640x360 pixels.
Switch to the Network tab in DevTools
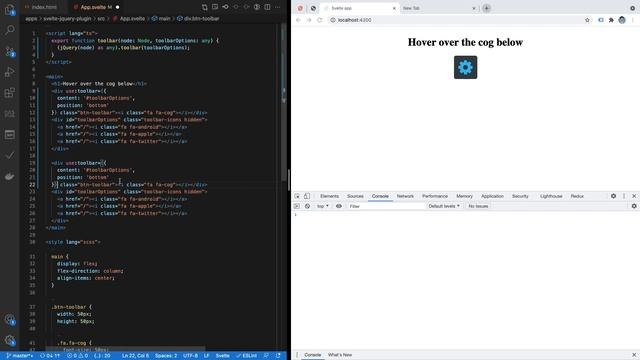click(x=405, y=196)
